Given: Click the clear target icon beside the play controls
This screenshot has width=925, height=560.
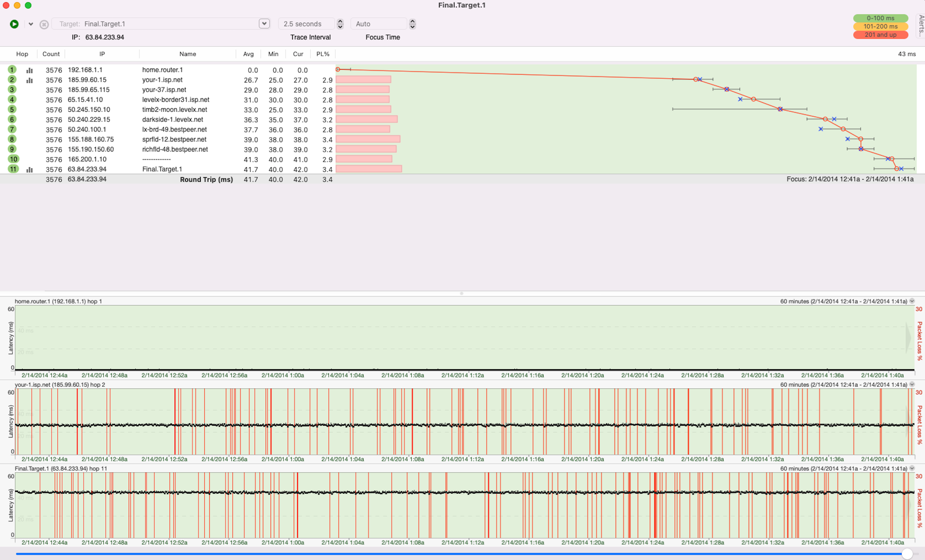Looking at the screenshot, I should (x=44, y=24).
